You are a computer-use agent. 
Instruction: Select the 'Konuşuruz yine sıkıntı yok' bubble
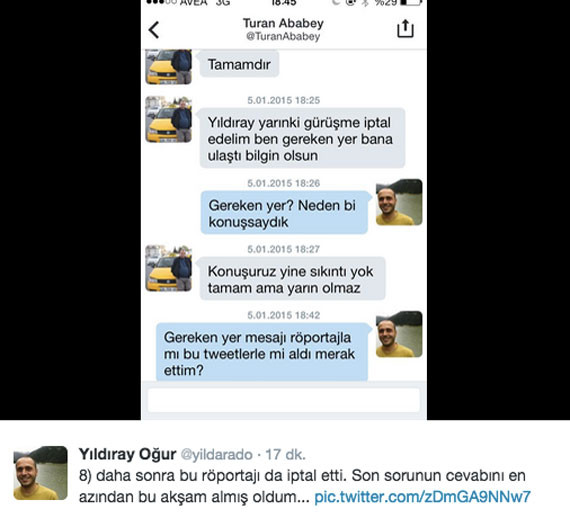pyautogui.click(x=293, y=279)
